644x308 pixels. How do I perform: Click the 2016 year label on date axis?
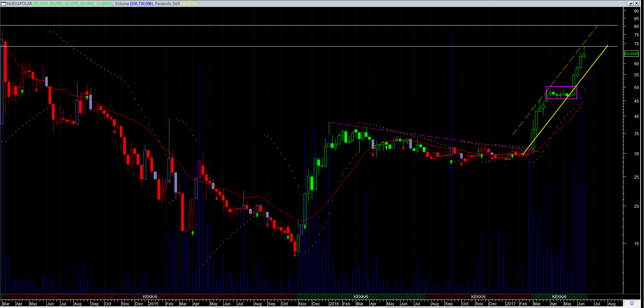334,304
